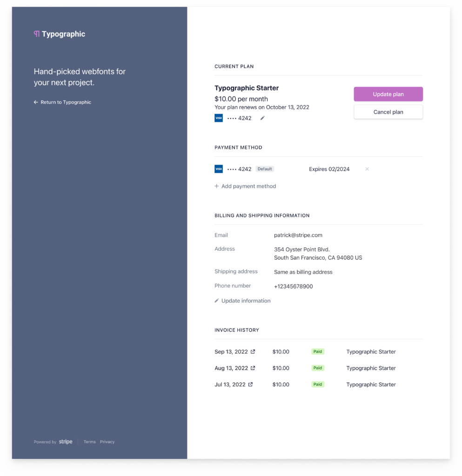Click the Powered by text in footer

pos(45,442)
